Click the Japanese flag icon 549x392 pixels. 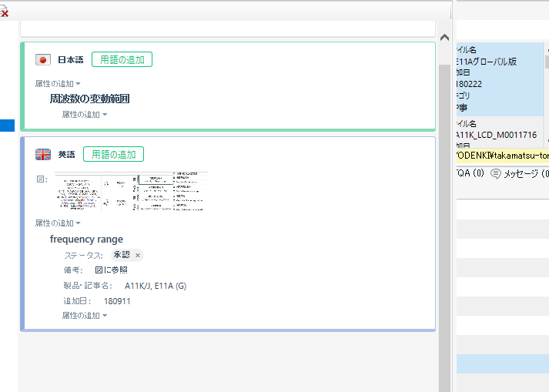[x=43, y=60]
